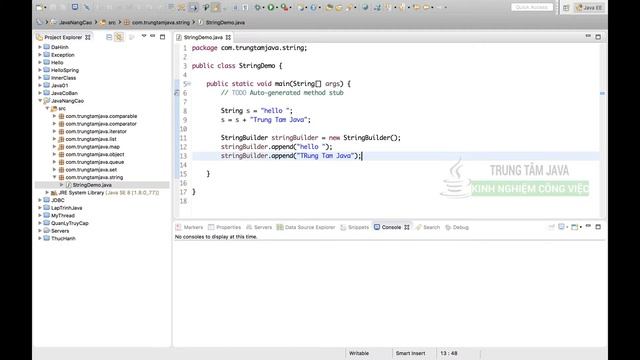640x360 pixels.
Task: Select the Project Explorer tab
Action: point(63,37)
